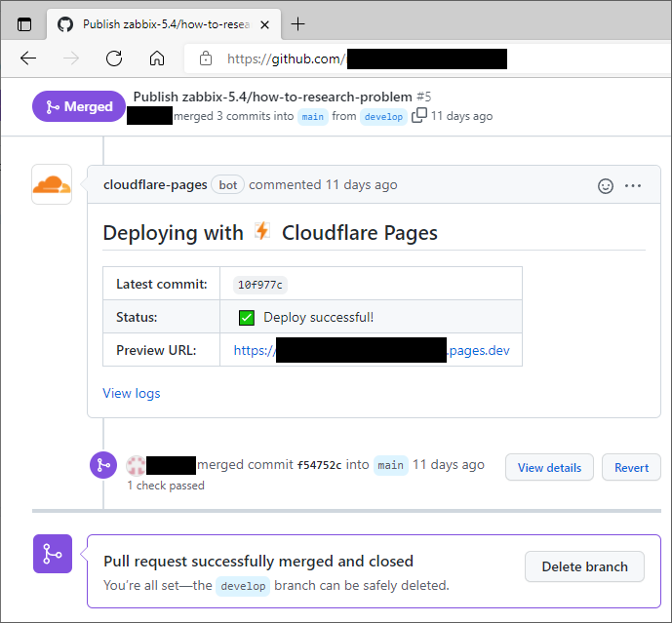
Task: Open the main branch label in header
Action: [x=313, y=117]
